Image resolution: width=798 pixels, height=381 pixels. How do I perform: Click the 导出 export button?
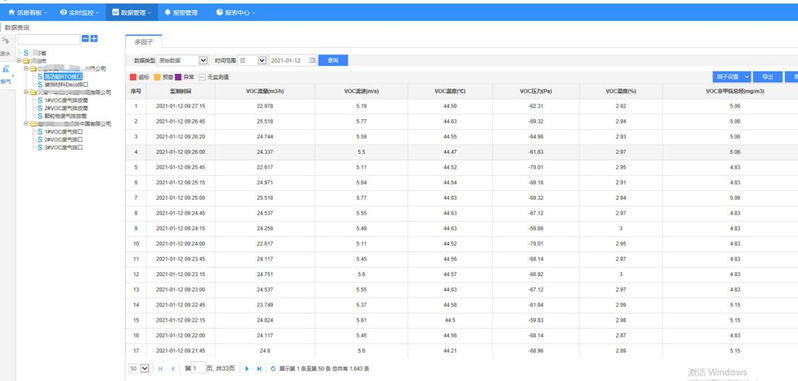coord(767,77)
